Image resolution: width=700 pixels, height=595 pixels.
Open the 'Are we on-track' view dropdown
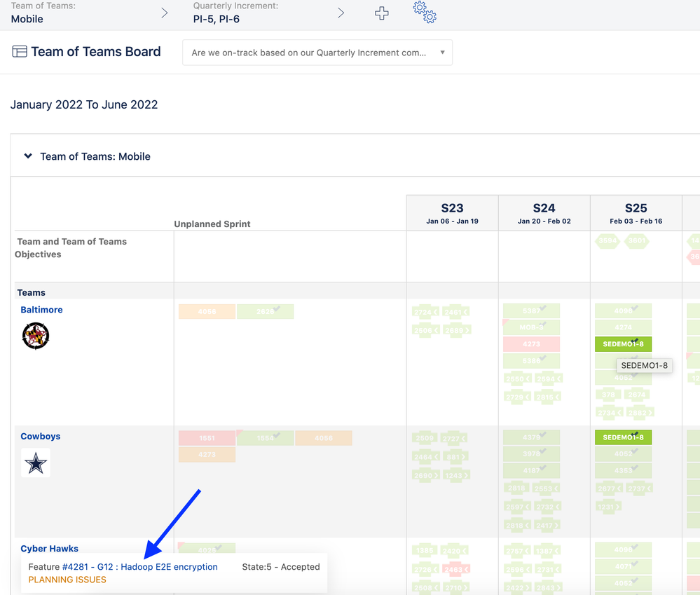[317, 53]
